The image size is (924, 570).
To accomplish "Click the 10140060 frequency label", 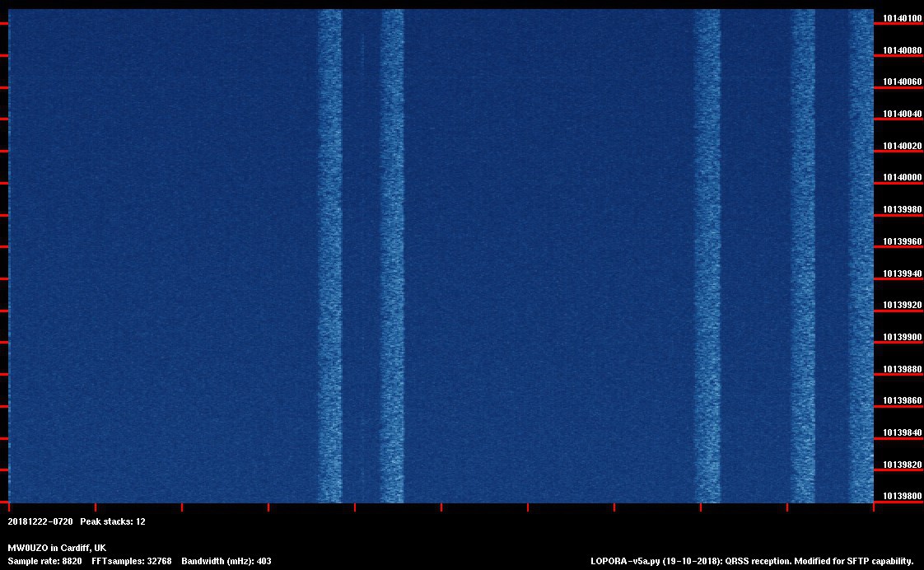I will pos(902,82).
